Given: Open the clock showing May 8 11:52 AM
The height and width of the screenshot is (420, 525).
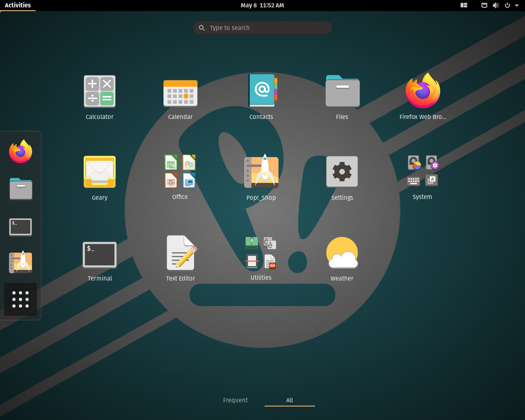Looking at the screenshot, I should (262, 5).
